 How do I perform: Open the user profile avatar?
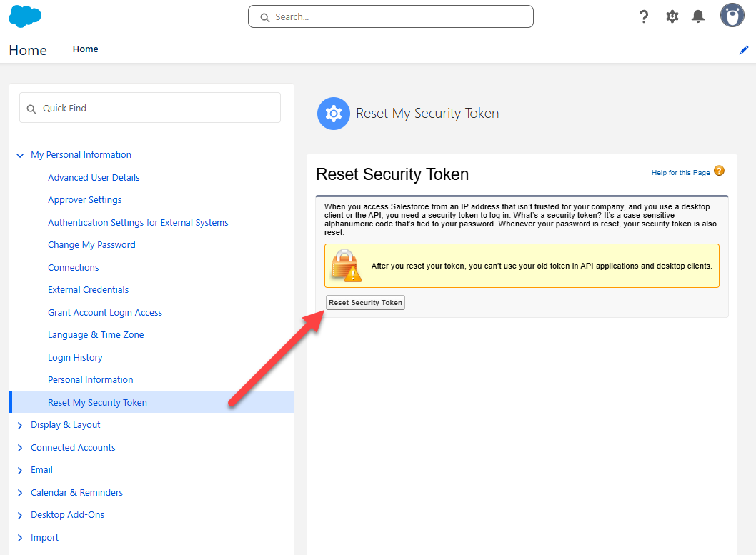[732, 15]
